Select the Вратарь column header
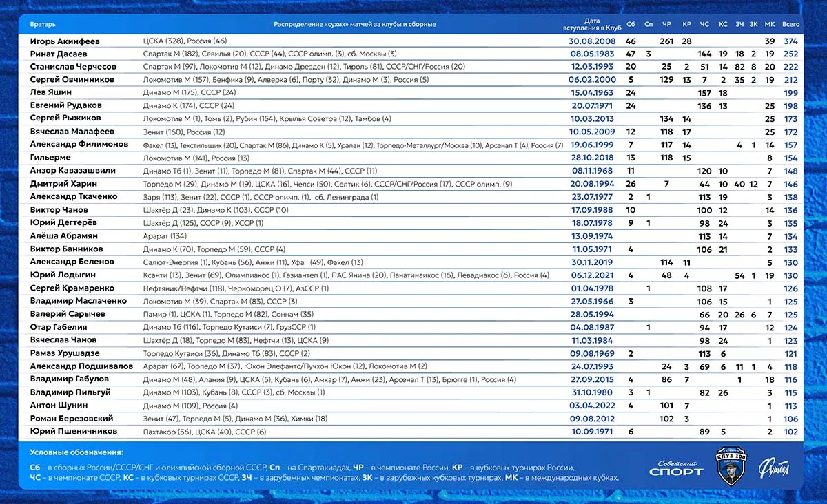 coord(43,25)
